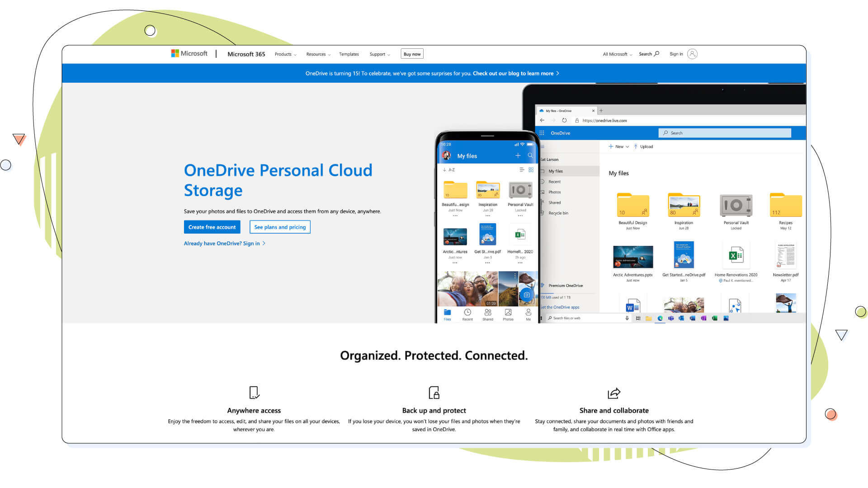
Task: Click Get the OneDrive apps link
Action: click(560, 307)
